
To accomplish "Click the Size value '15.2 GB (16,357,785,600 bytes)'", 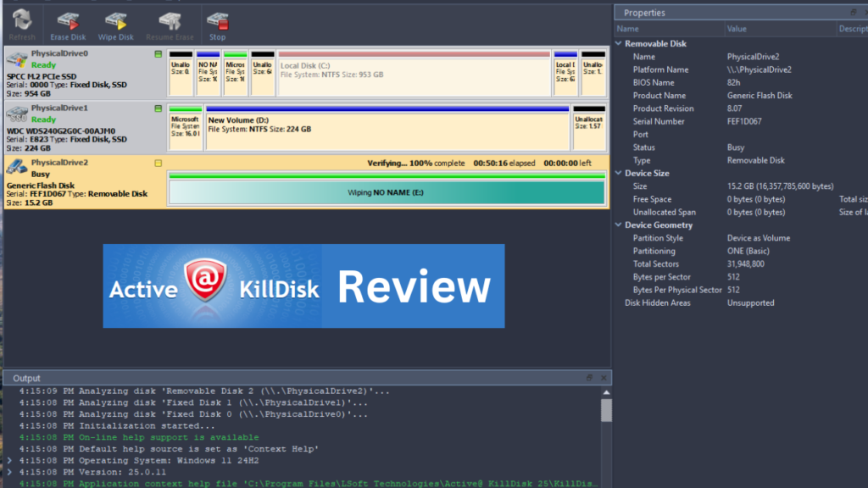I will click(780, 186).
